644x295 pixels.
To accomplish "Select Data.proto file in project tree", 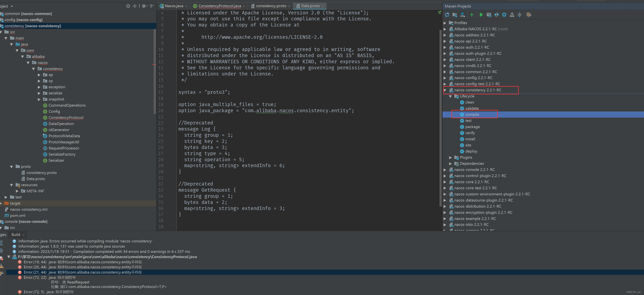I will pyautogui.click(x=36, y=179).
